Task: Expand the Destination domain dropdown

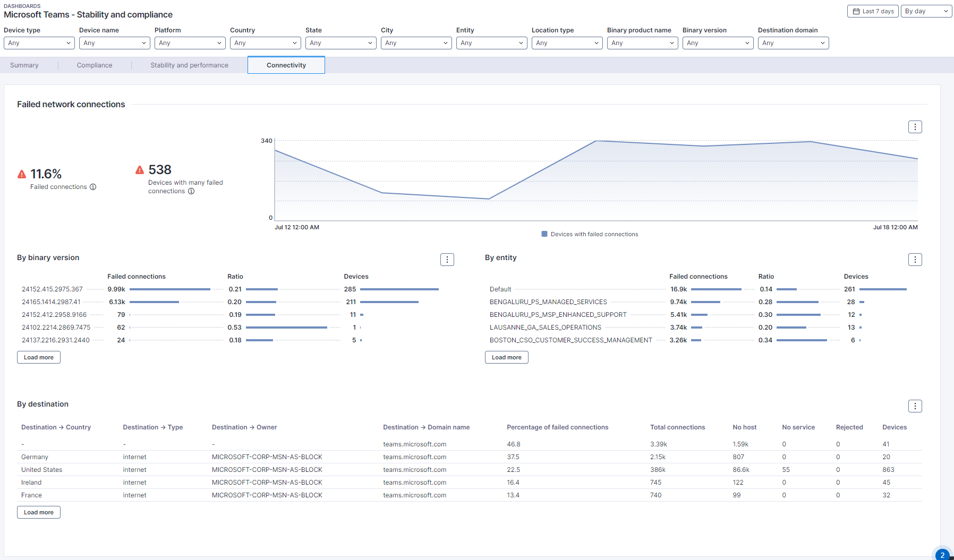Action: tap(793, 43)
